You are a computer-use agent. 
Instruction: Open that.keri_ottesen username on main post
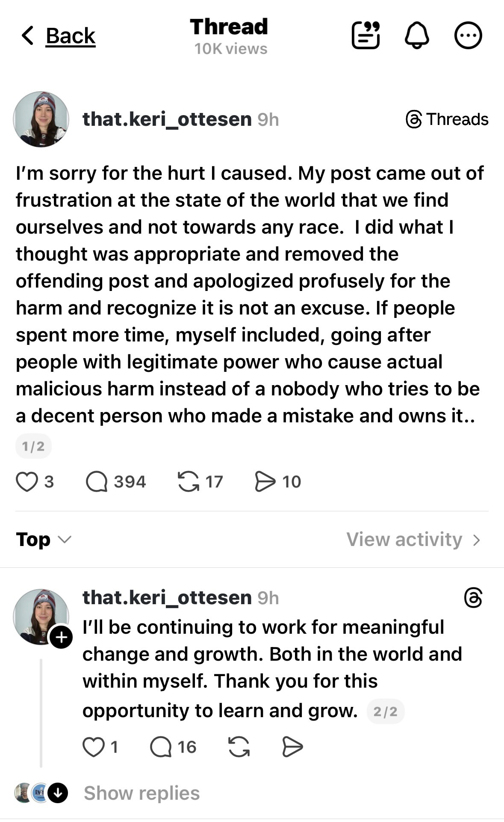tap(167, 119)
